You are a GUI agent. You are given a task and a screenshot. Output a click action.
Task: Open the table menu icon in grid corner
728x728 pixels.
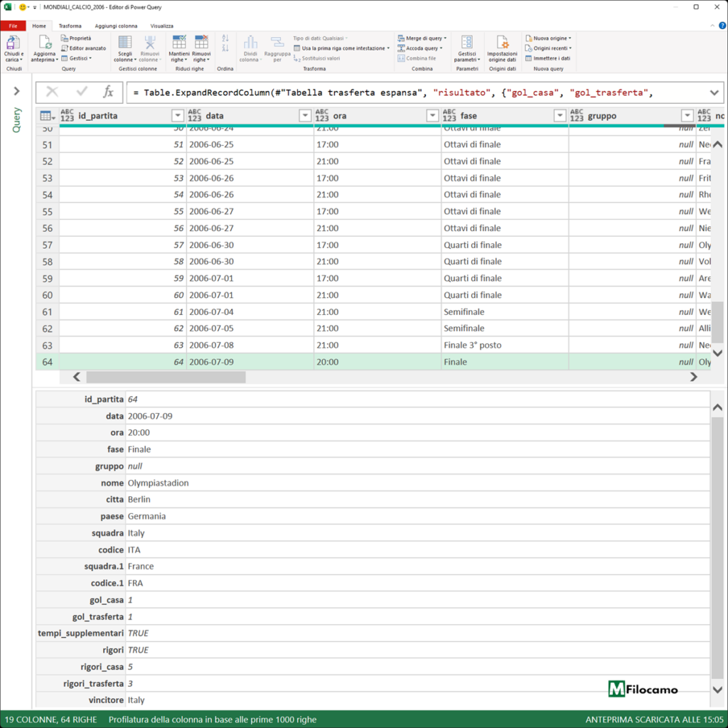tap(48, 116)
